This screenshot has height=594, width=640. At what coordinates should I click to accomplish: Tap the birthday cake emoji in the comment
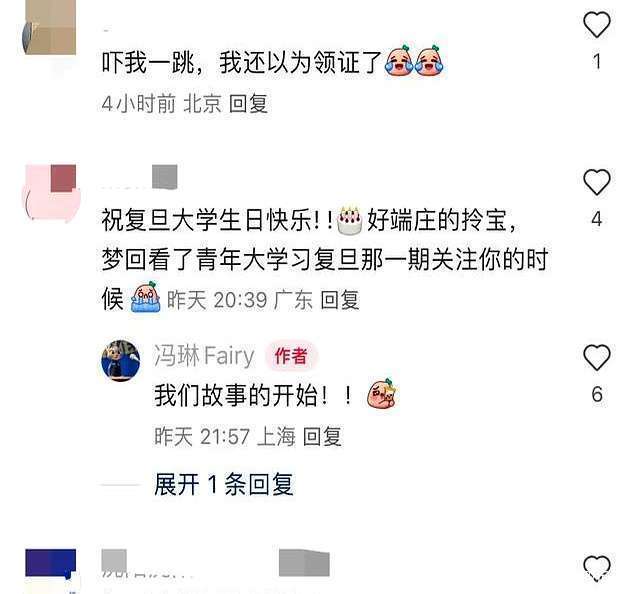pyautogui.click(x=349, y=221)
